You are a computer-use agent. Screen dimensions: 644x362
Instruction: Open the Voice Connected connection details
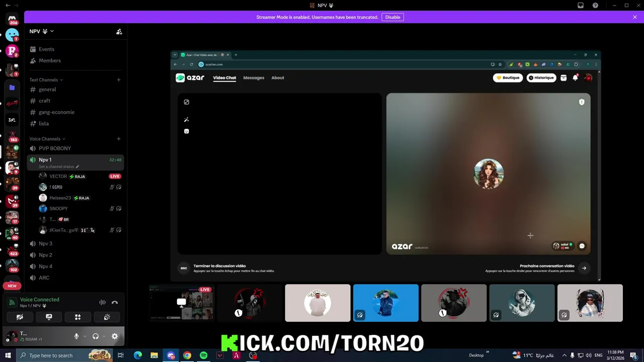coord(40,300)
